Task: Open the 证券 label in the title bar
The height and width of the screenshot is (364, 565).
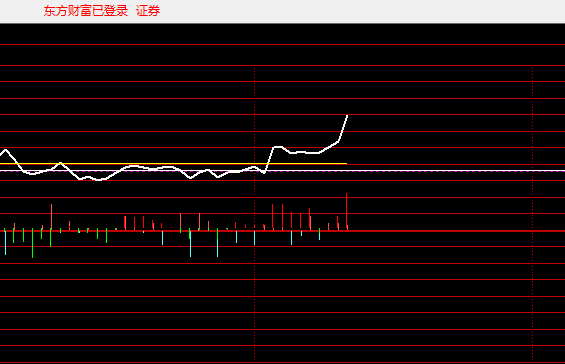Action: coord(148,11)
